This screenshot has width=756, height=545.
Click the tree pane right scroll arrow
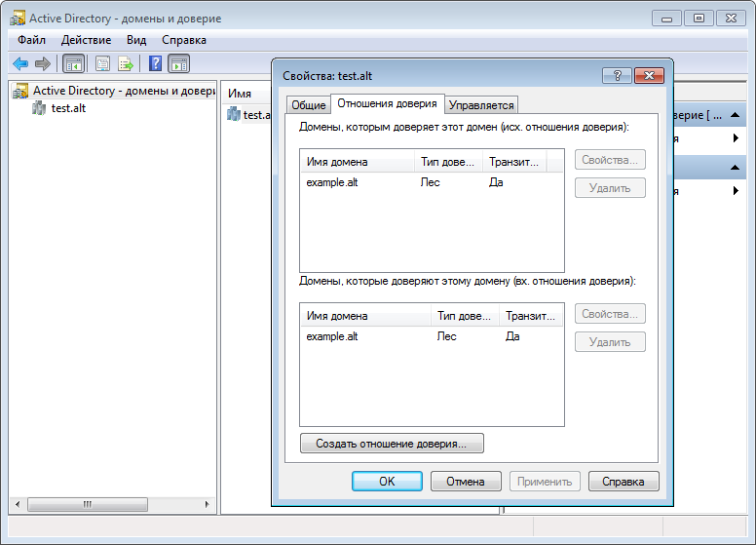coord(208,504)
